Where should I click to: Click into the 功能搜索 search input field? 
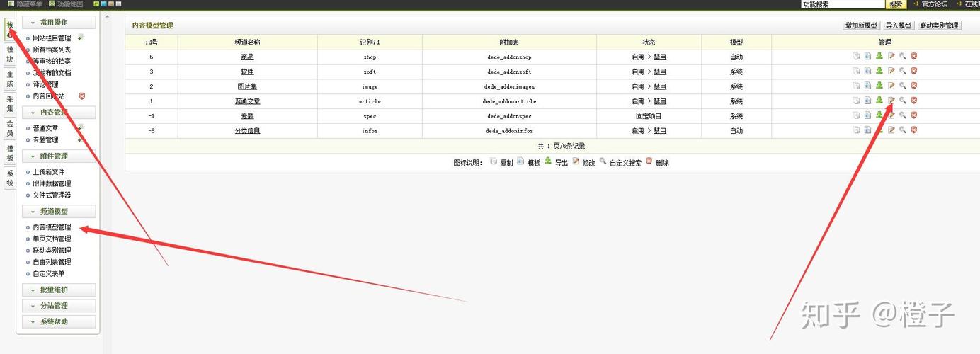coord(842,4)
